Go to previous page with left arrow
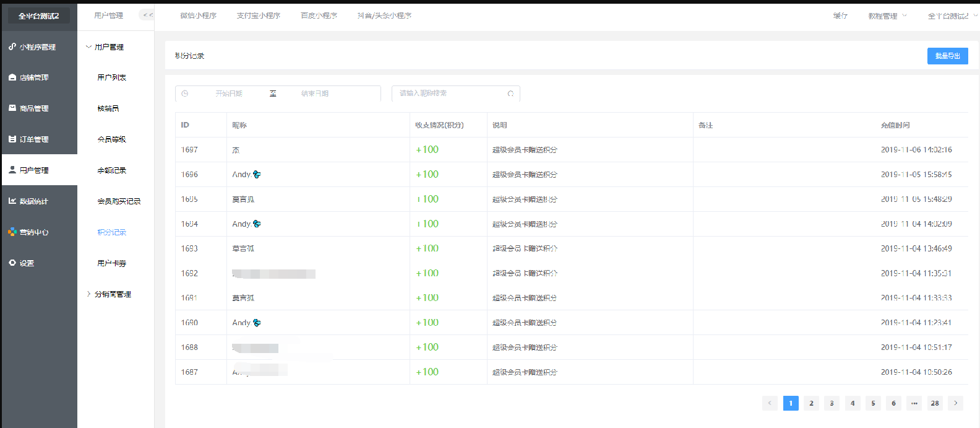Viewport: 980px width, 428px height. 770,403
